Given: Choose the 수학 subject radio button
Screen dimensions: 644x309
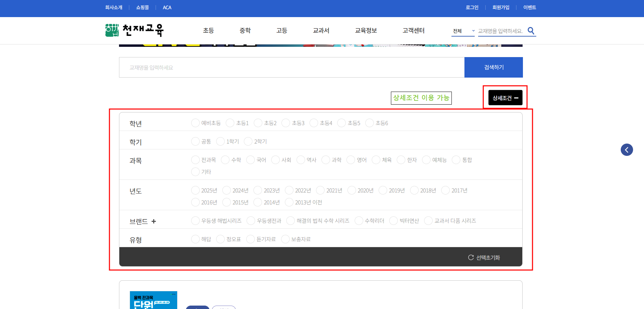Looking at the screenshot, I should pos(225,160).
